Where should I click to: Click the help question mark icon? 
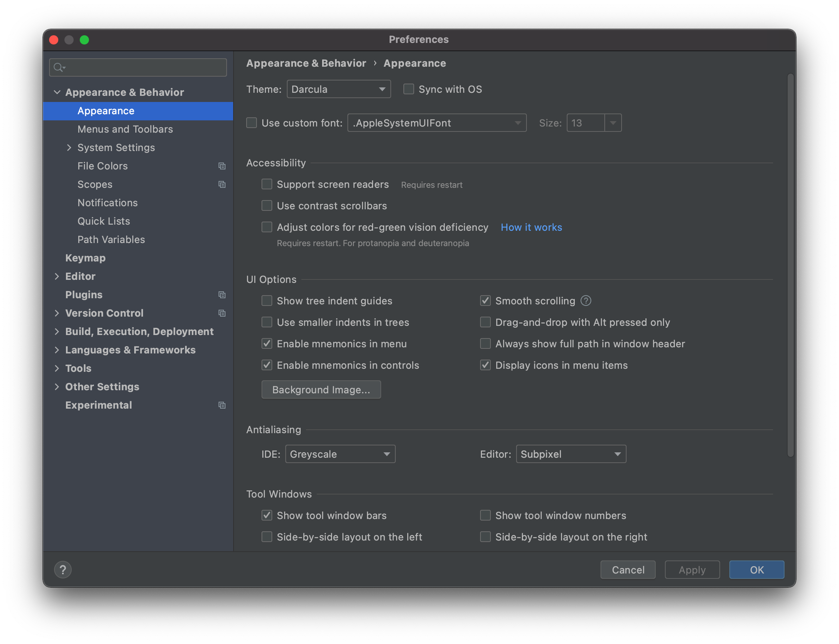62,570
